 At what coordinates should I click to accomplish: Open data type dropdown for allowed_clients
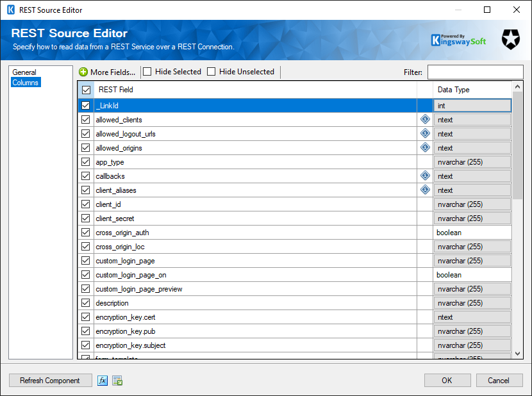point(472,120)
